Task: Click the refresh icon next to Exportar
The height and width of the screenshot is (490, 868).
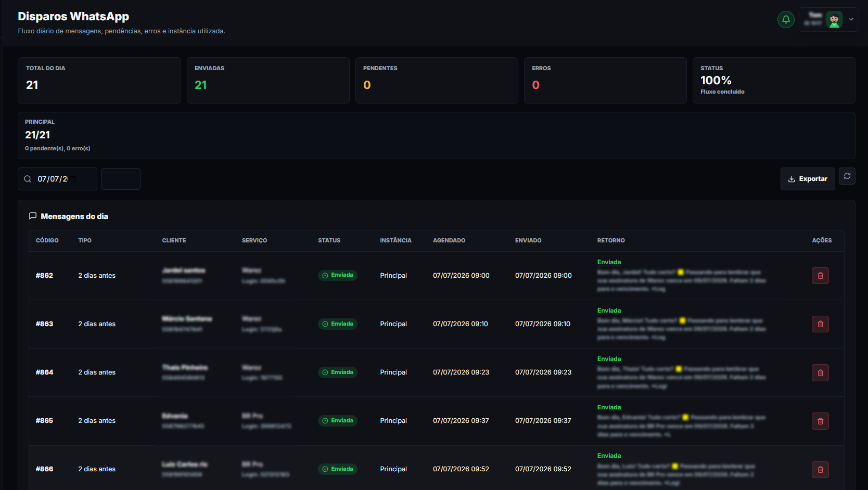Action: click(847, 176)
